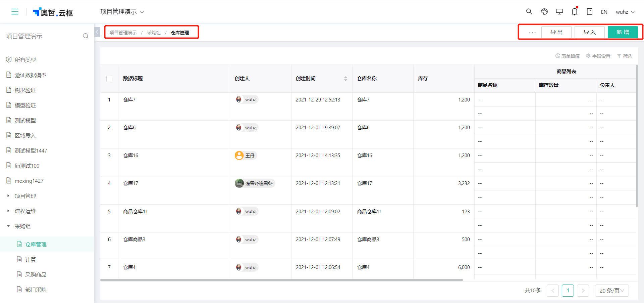The image size is (644, 303).
Task: Click the 奥哲云枢 logo
Action: (53, 12)
